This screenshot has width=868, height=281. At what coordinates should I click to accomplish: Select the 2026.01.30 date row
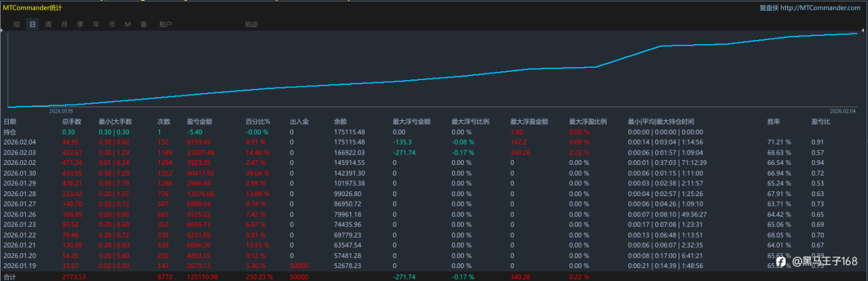[x=434, y=174]
